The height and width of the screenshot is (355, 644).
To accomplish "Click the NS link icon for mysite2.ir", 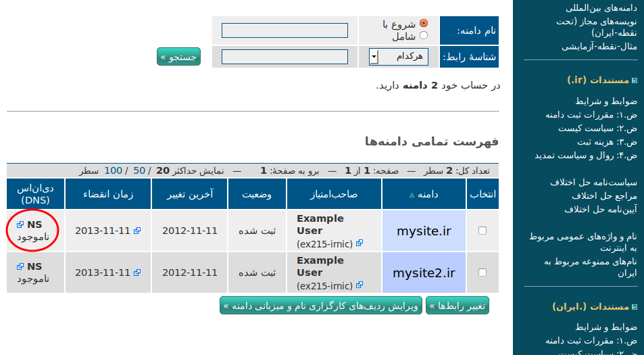I will pos(20,266).
